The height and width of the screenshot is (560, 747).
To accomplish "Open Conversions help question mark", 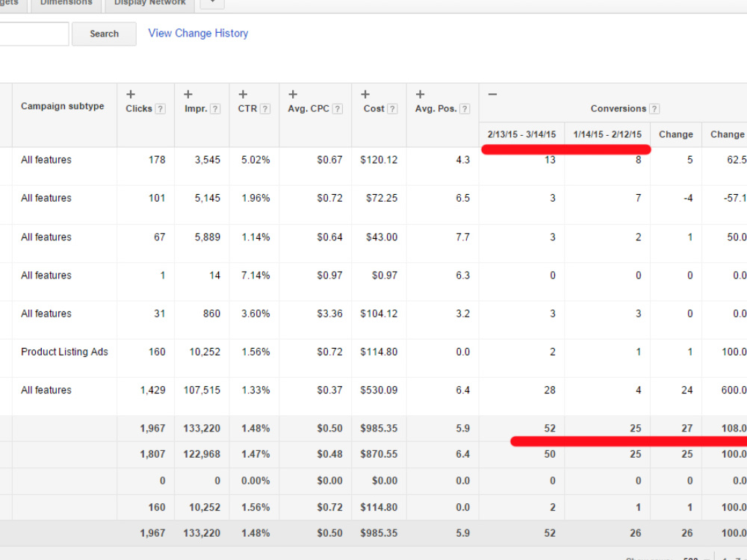I will tap(654, 109).
